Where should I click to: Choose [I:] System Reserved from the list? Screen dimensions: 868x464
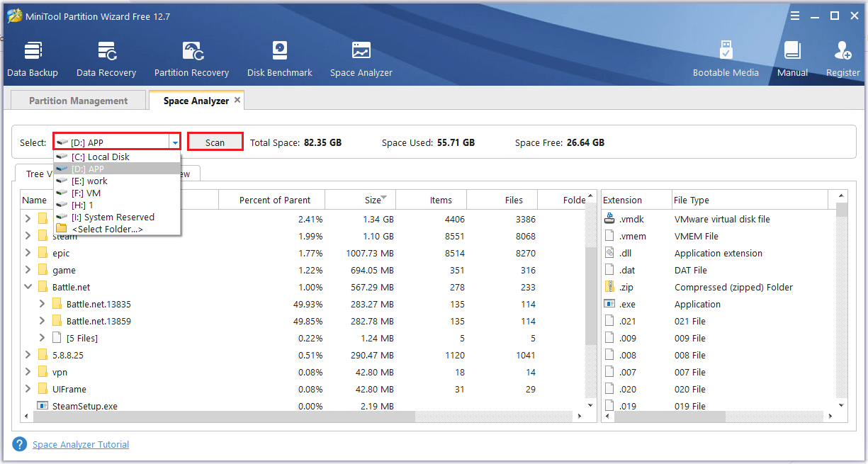click(x=117, y=217)
